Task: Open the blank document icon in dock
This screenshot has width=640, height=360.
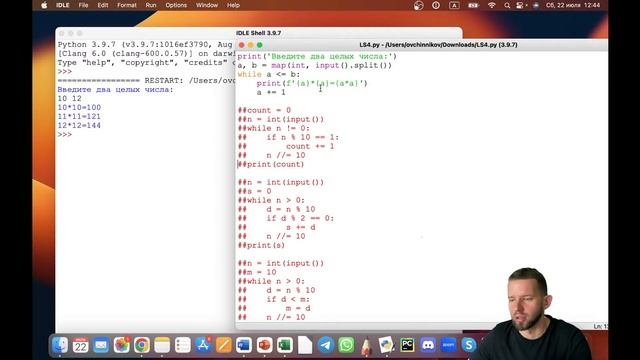Action: tap(305, 345)
